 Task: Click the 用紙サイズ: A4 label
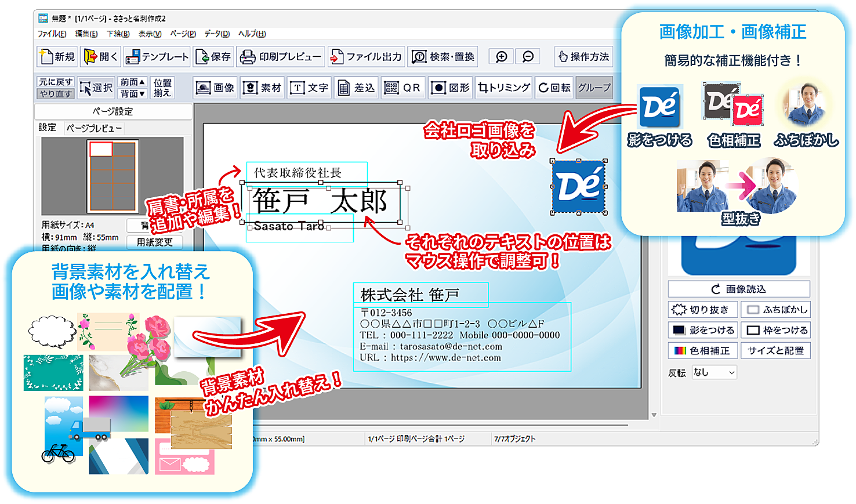tap(68, 225)
